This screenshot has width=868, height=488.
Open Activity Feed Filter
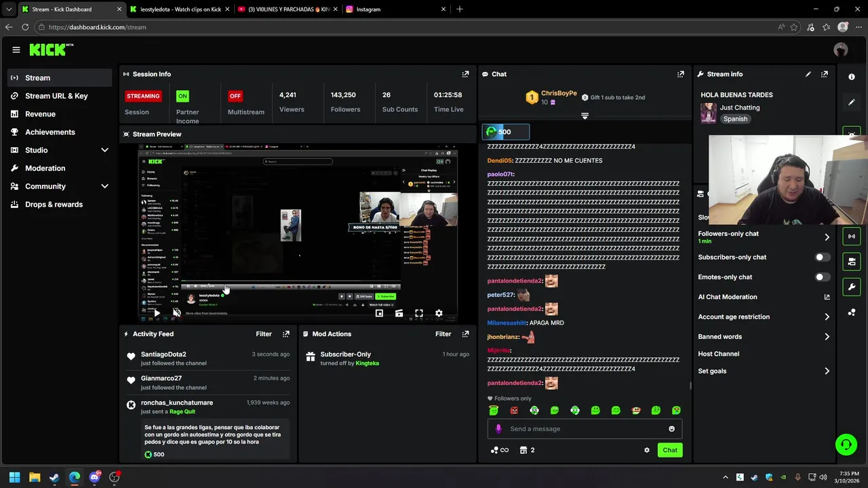pyautogui.click(x=264, y=334)
